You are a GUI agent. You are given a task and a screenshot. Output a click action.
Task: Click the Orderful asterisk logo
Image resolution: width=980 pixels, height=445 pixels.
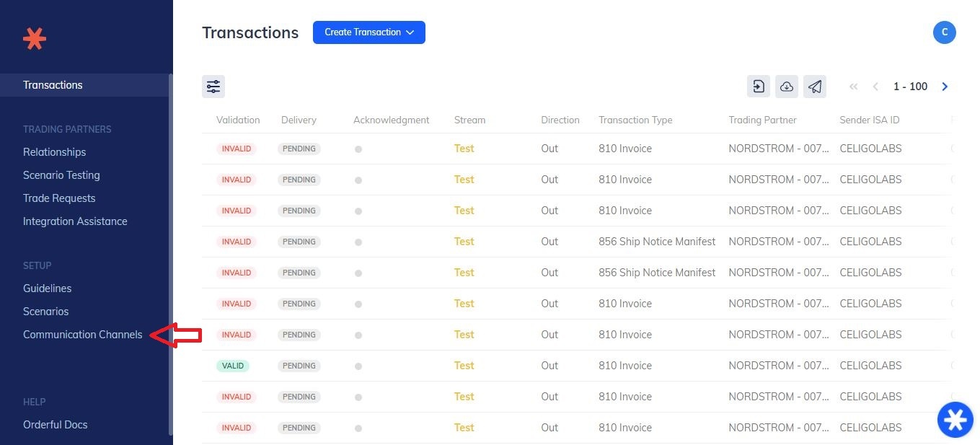click(34, 38)
